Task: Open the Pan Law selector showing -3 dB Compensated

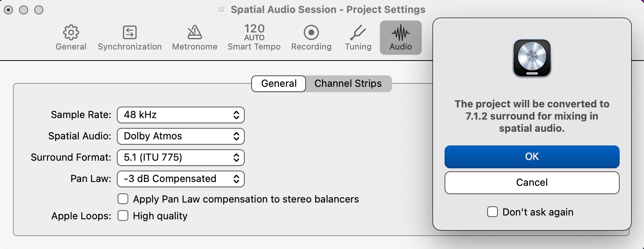Action: (x=180, y=179)
